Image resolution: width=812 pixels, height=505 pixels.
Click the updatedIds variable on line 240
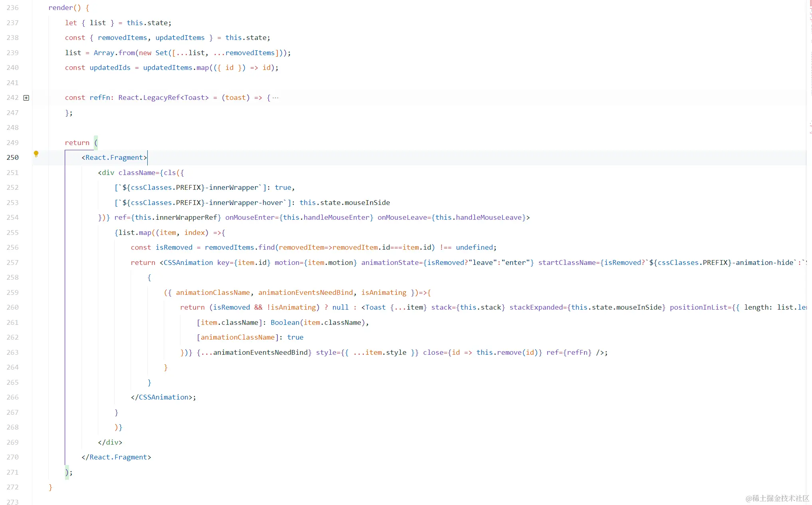point(110,68)
